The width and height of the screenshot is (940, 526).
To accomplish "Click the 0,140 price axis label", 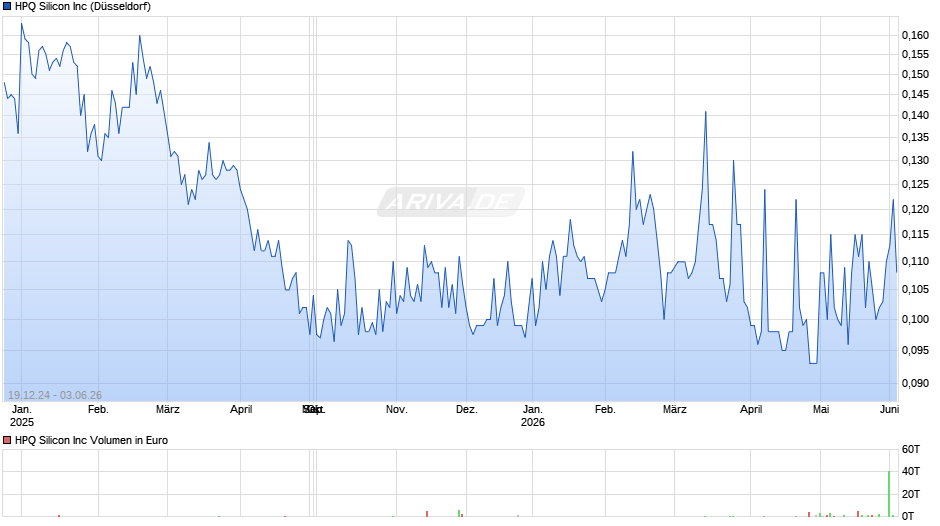I will pos(915,115).
